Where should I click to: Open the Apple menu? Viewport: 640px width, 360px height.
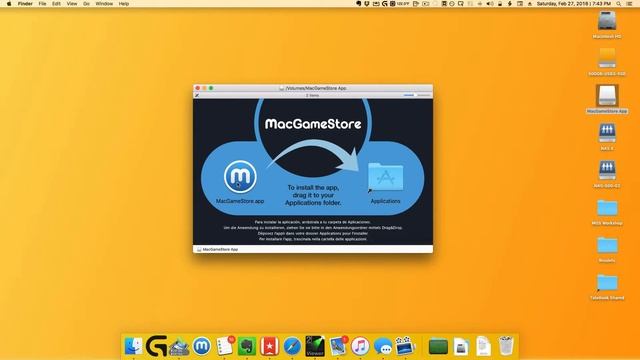click(x=9, y=4)
